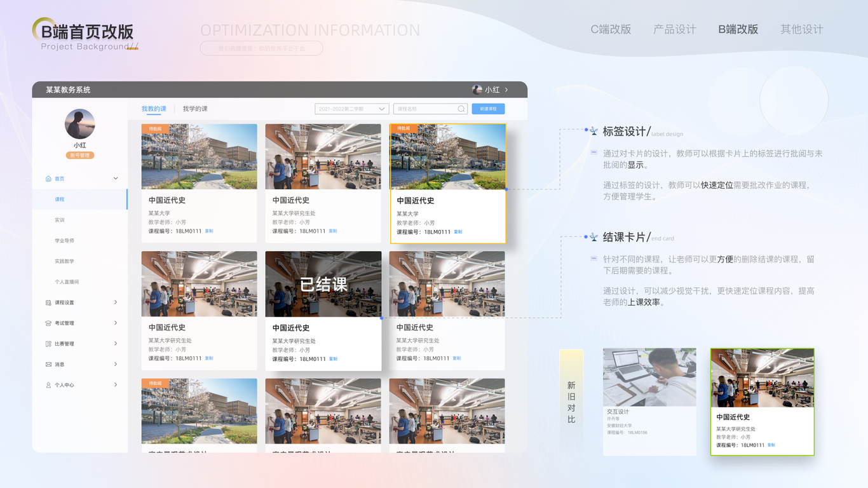Open the old 交互设计 comparison card image
Viewport: 868px width, 488px height.
coord(649,377)
